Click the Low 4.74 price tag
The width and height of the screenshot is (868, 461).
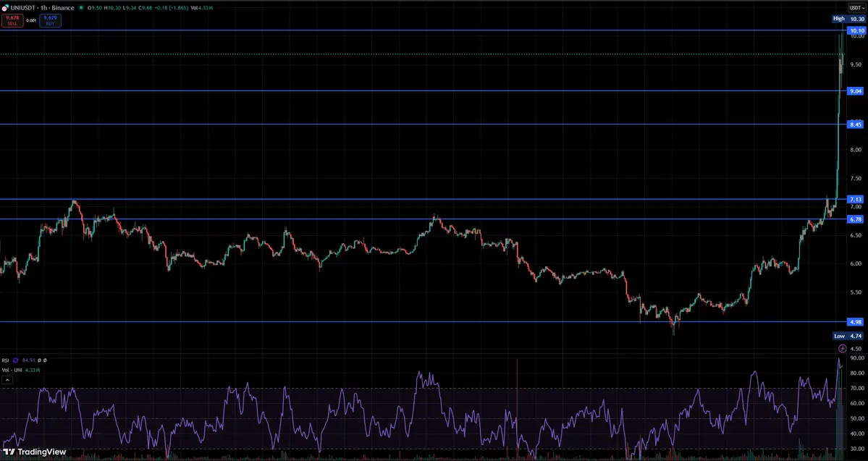click(x=848, y=336)
